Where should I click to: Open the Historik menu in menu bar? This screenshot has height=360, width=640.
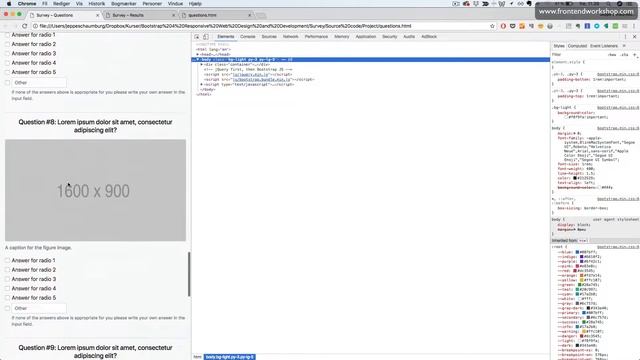point(97,4)
